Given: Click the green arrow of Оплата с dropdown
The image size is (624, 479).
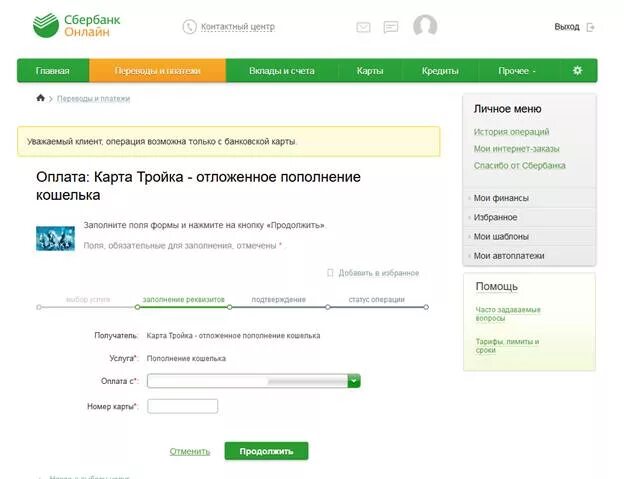Looking at the screenshot, I should [354, 381].
